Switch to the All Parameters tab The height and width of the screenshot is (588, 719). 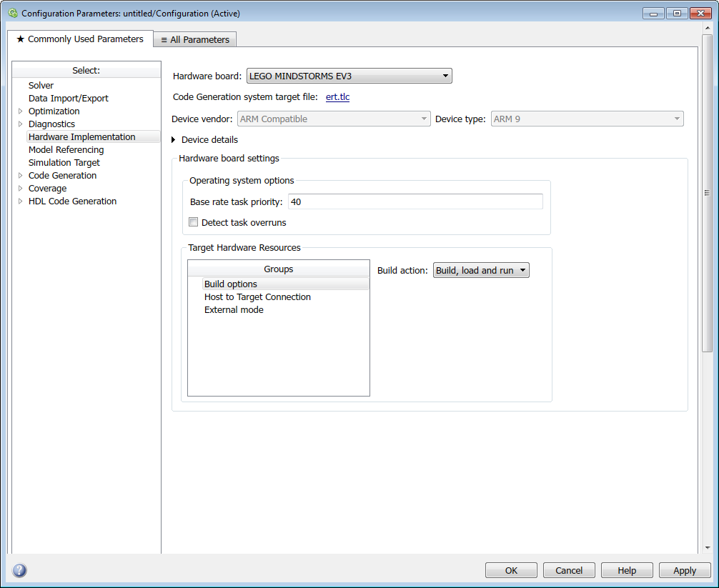[x=195, y=40]
